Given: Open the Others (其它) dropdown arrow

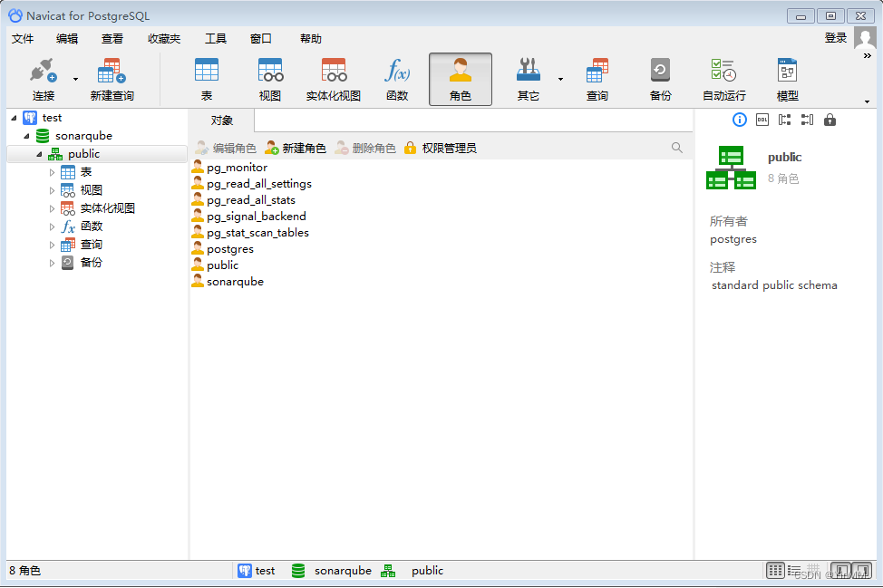Looking at the screenshot, I should click(560, 80).
